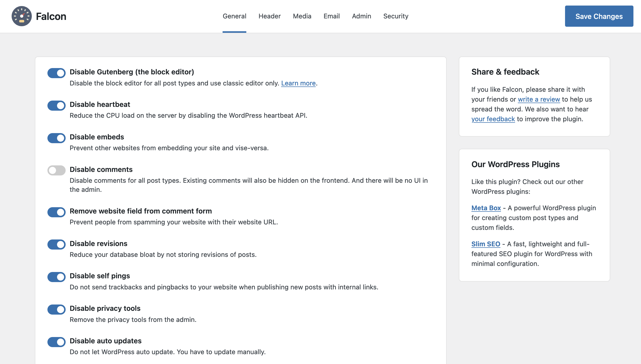641x364 pixels.
Task: Click 'Prevent people from spamming your website' description
Action: click(174, 222)
